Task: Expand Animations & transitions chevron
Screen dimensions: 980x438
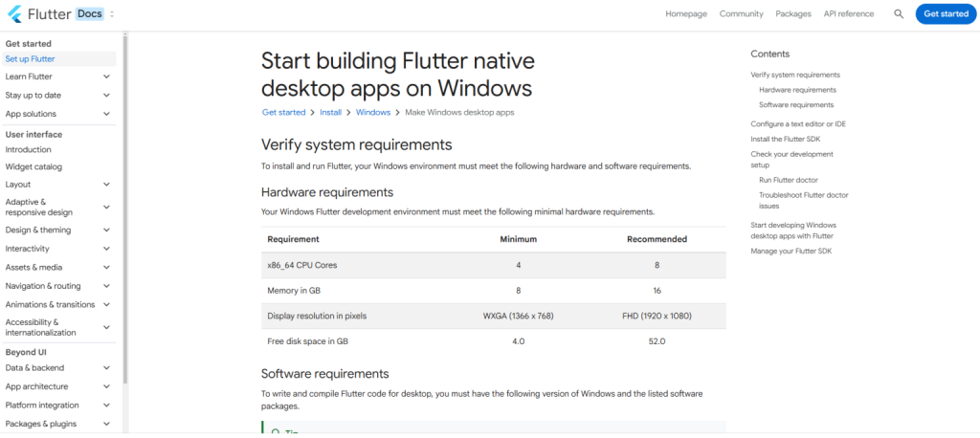Action: [x=106, y=304]
